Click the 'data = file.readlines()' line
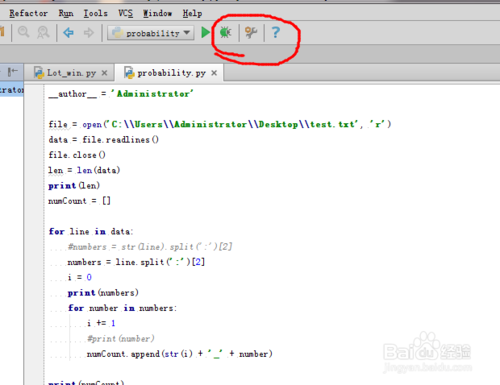This screenshot has width=500, height=385. pyautogui.click(x=103, y=140)
